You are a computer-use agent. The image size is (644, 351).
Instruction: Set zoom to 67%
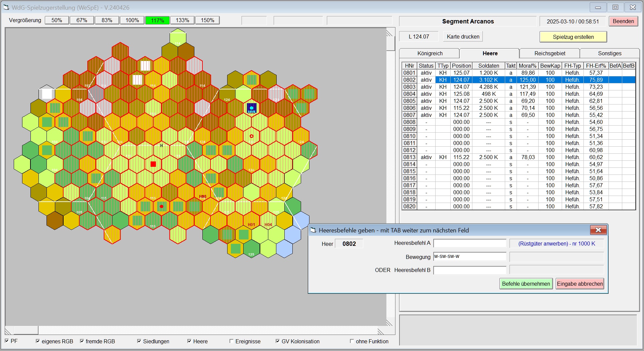(82, 20)
